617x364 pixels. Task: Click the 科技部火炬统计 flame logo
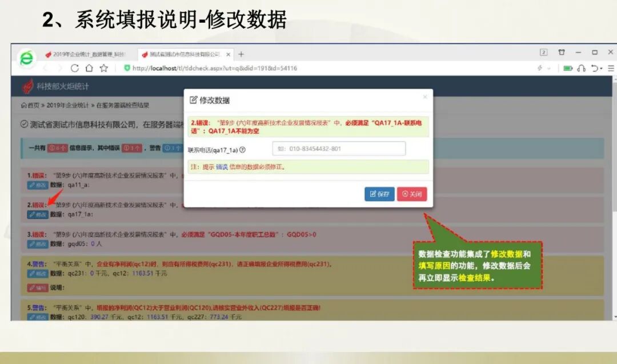point(27,87)
